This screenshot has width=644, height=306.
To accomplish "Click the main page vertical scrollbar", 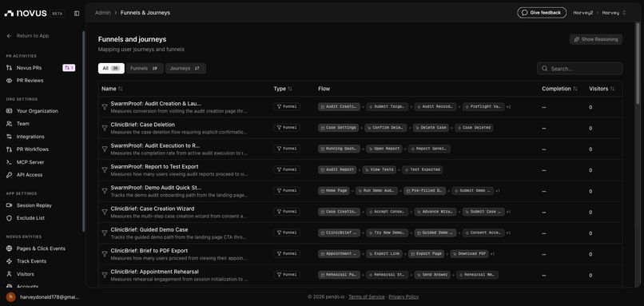I will click(638, 64).
